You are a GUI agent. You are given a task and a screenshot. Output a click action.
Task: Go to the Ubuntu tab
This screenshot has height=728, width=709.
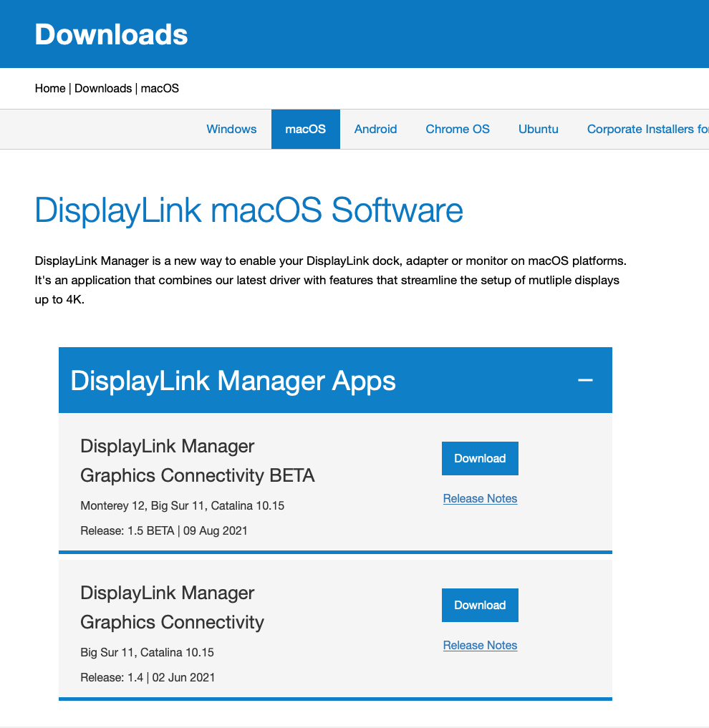tap(539, 129)
